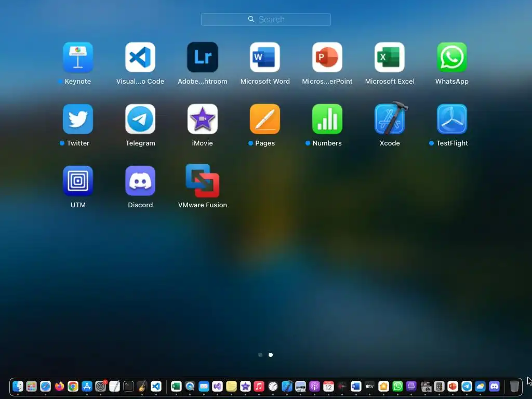The image size is (532, 399).
Task: Open VMware Fusion
Action: 203,181
